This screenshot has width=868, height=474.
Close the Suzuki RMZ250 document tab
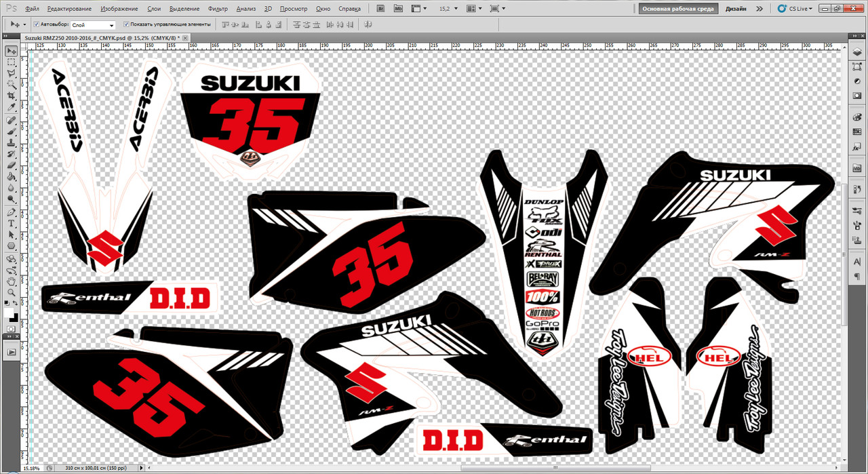coord(186,37)
